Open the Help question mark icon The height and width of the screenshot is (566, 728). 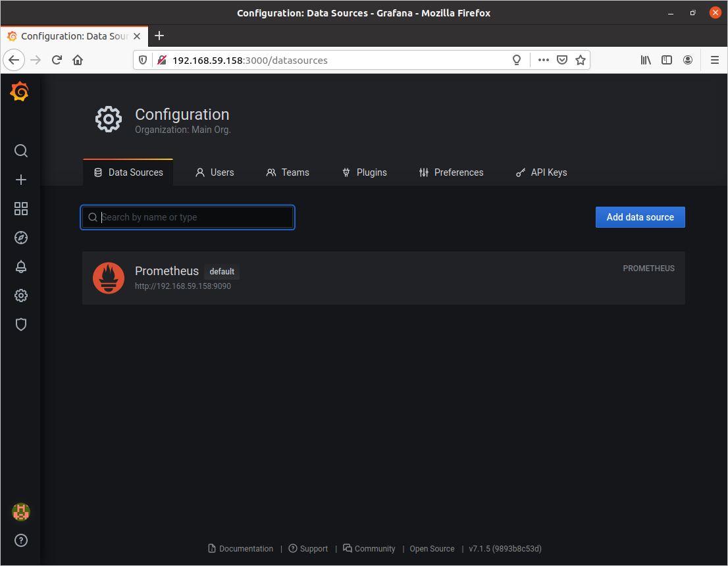tap(21, 540)
